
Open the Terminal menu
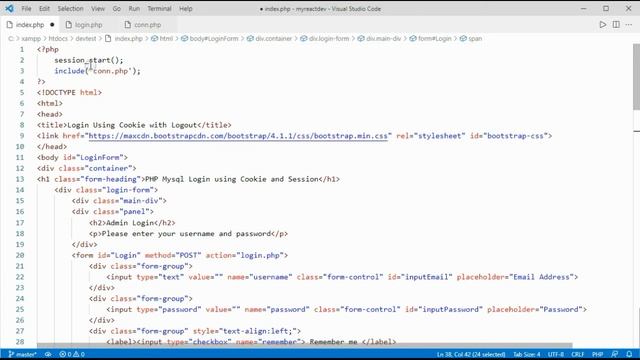tap(159, 9)
